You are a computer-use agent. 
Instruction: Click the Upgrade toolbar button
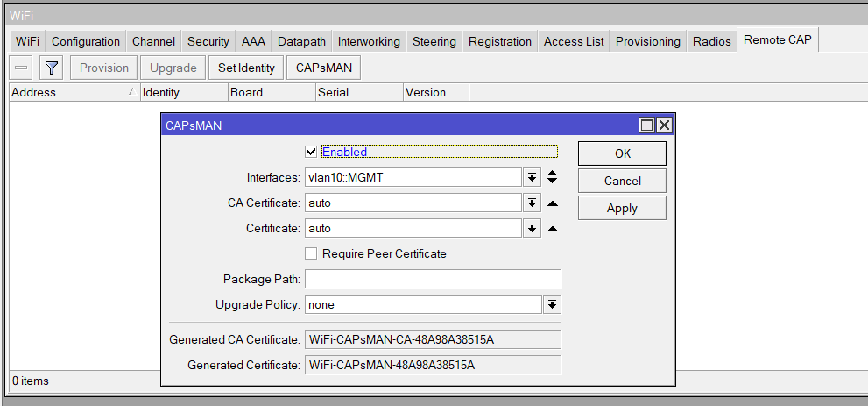(x=173, y=68)
